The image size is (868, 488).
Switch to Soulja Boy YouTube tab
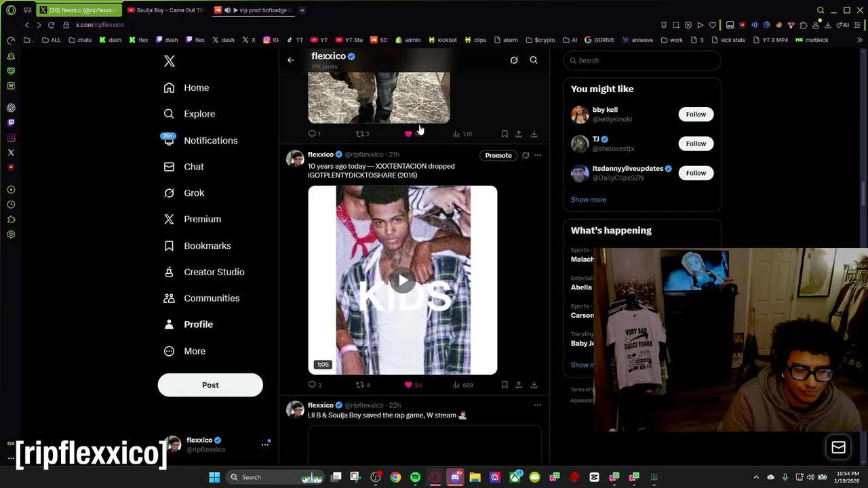click(165, 10)
